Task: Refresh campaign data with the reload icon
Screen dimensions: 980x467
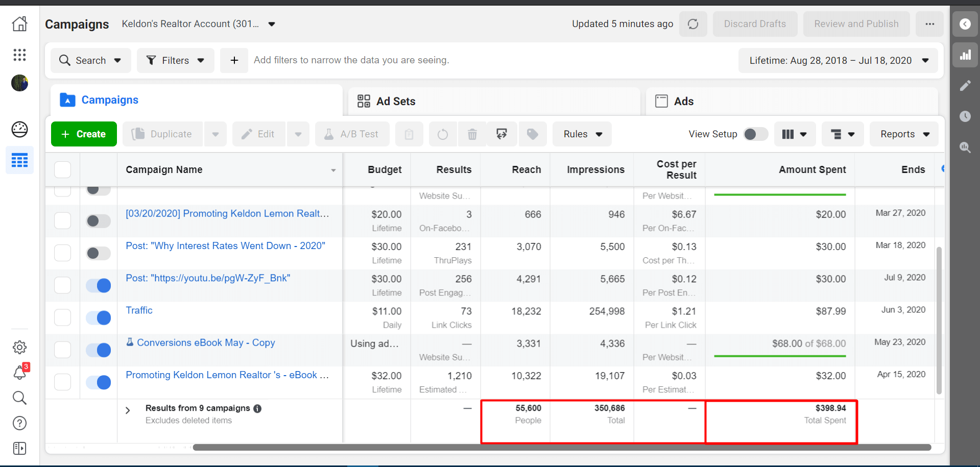Action: tap(693, 24)
